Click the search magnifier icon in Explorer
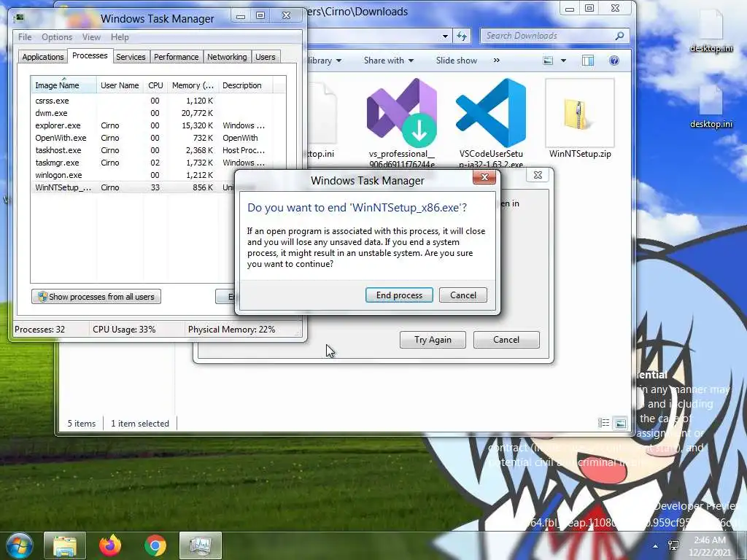The height and width of the screenshot is (560, 747). pos(620,36)
